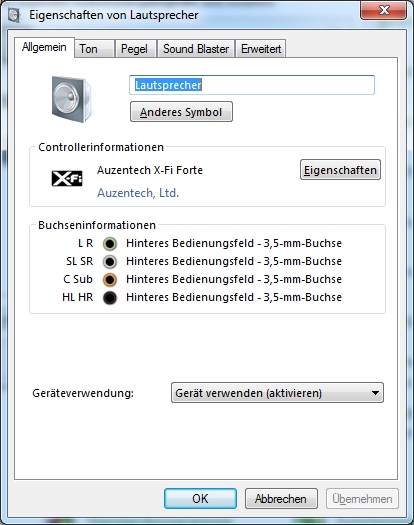The height and width of the screenshot is (525, 414).
Task: Click the title bar speaker icon
Action: click(x=14, y=15)
